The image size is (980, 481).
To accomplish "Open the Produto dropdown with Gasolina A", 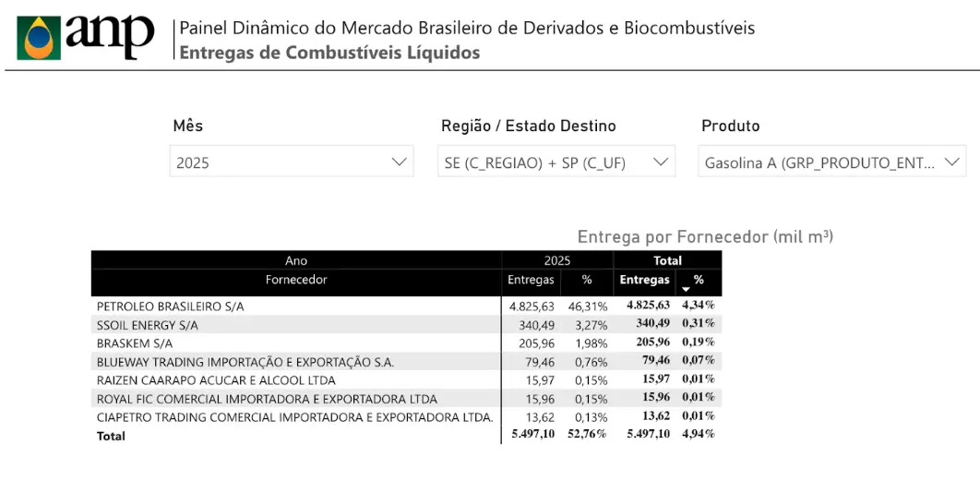I will pyautogui.click(x=831, y=162).
